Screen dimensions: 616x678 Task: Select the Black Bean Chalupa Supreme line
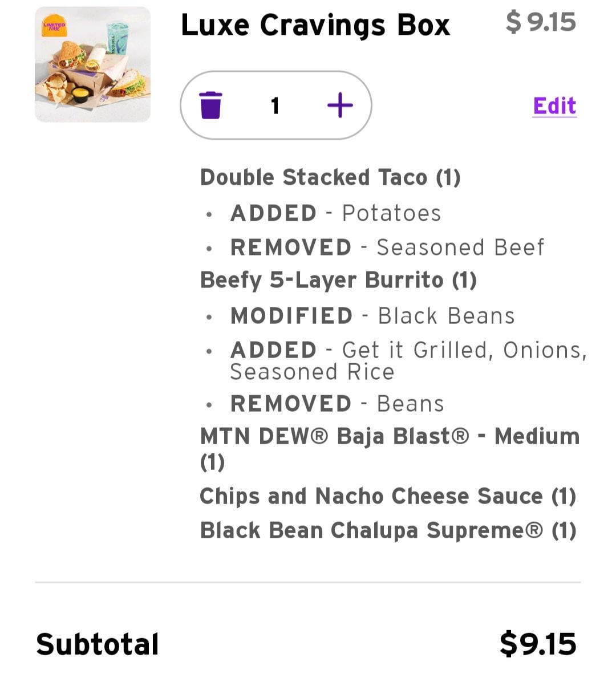[387, 530]
